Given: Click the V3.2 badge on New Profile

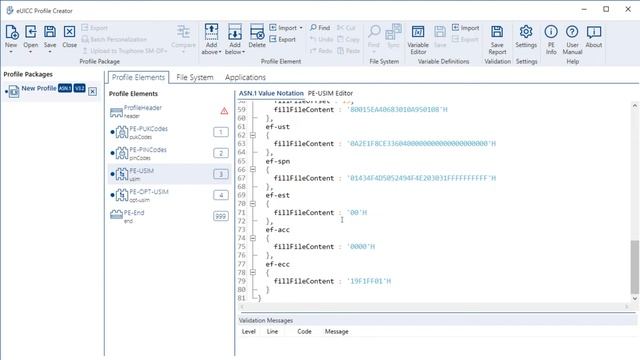Looking at the screenshot, I should [x=80, y=88].
